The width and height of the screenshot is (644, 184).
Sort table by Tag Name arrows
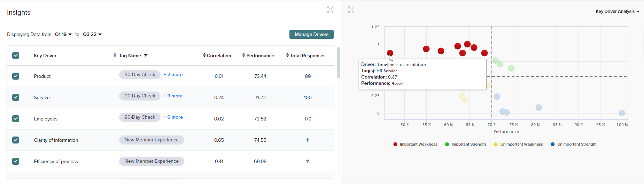pyautogui.click(x=115, y=56)
